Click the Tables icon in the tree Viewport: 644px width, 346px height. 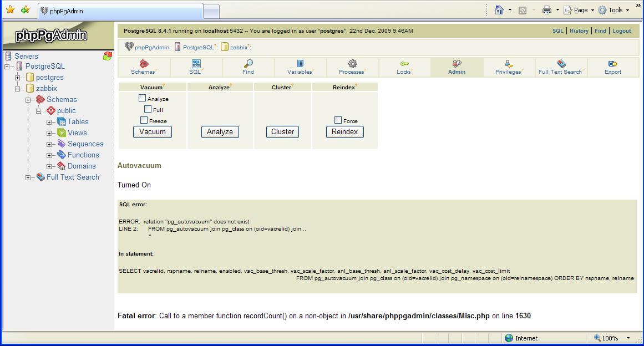(x=62, y=121)
